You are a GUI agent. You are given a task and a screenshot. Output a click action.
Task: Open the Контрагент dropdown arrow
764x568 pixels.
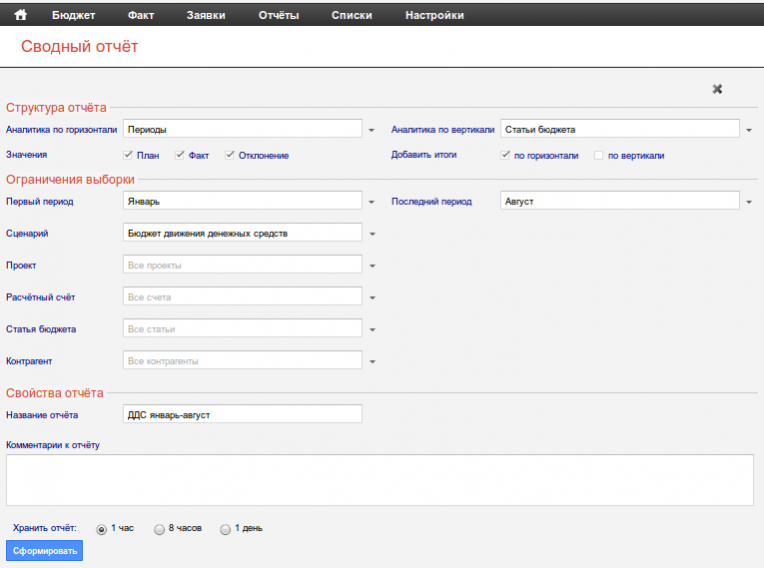[x=371, y=361]
